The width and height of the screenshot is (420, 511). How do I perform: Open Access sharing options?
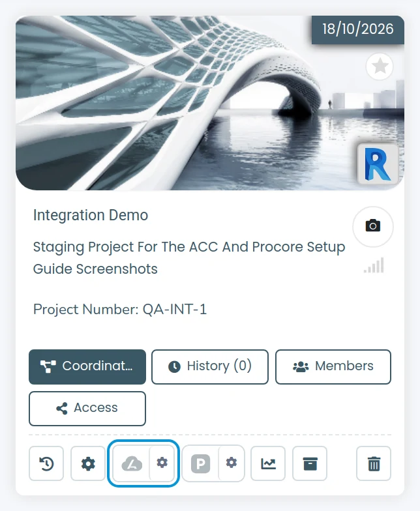coord(87,408)
